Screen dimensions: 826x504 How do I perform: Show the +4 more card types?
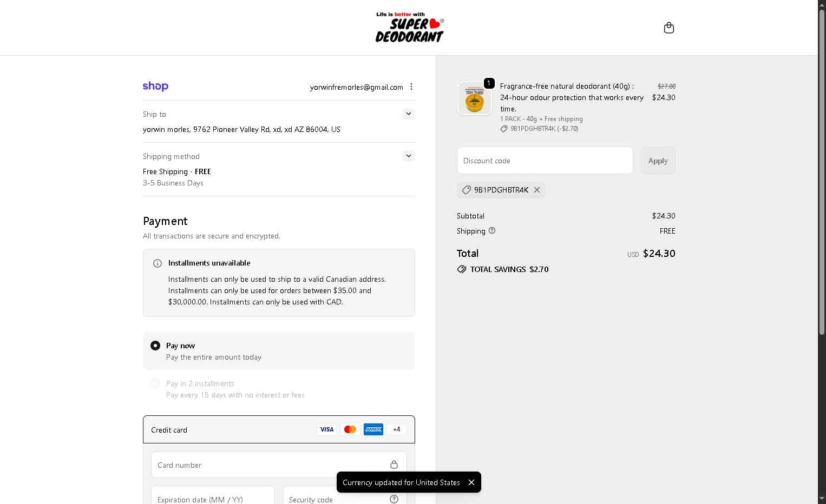click(397, 429)
